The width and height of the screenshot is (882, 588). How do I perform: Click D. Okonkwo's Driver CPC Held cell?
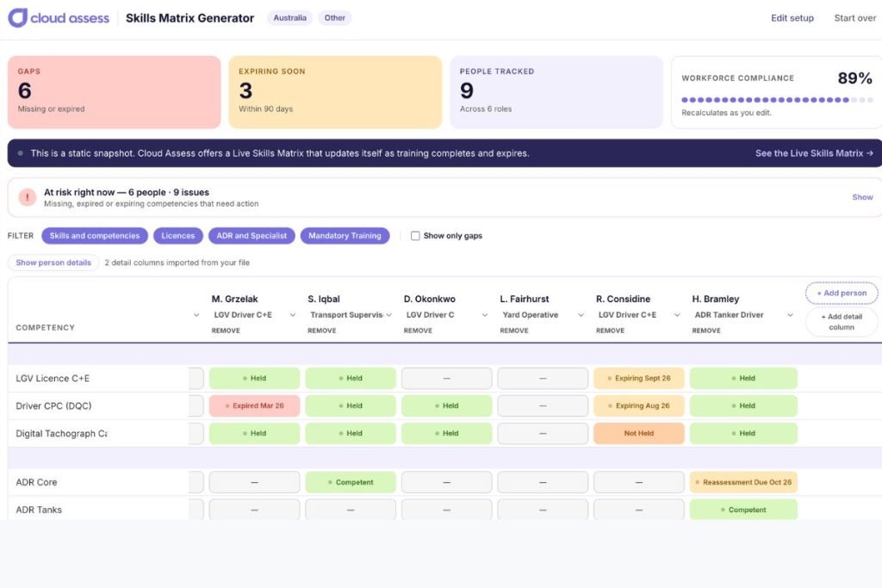pos(447,405)
